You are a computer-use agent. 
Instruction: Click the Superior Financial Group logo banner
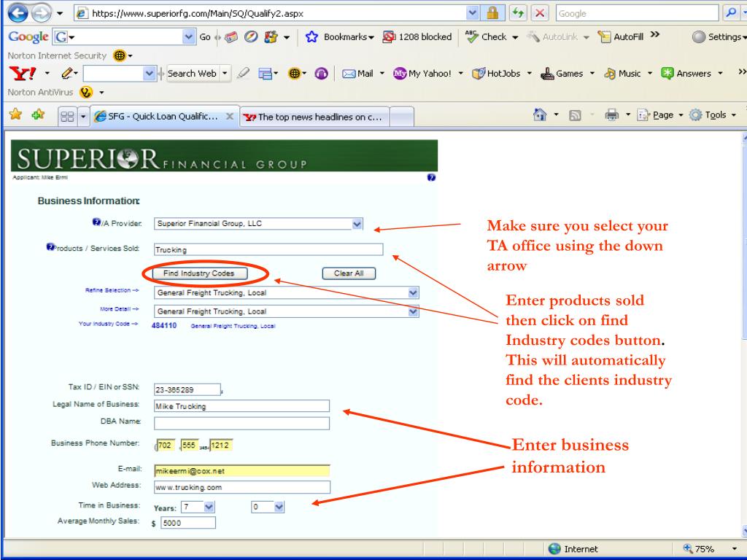pyautogui.click(x=224, y=156)
